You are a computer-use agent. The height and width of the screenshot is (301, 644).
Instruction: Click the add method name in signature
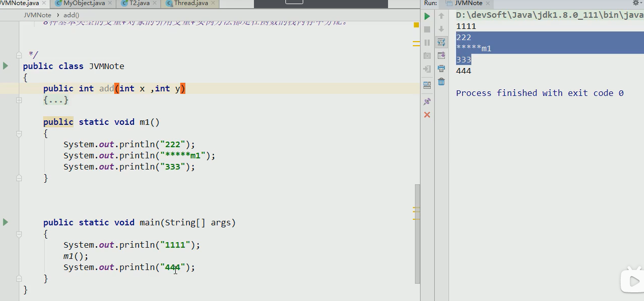107,89
